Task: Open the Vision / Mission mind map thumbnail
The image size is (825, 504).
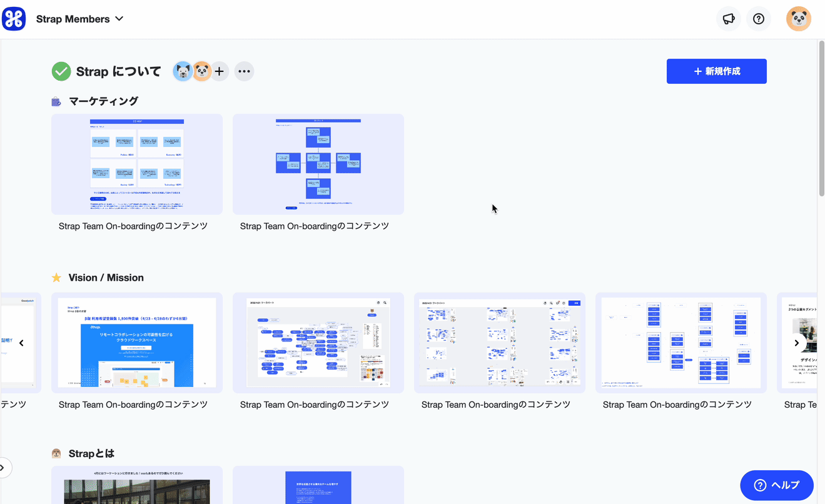Action: [318, 343]
